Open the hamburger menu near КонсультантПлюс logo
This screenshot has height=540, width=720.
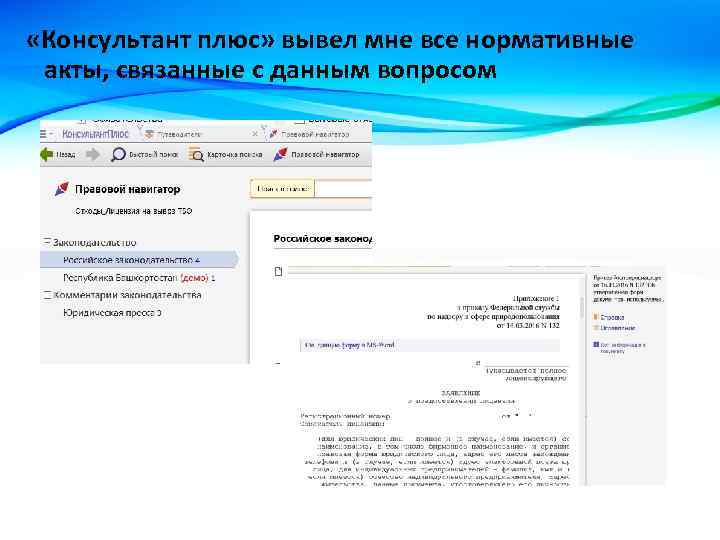pos(44,134)
